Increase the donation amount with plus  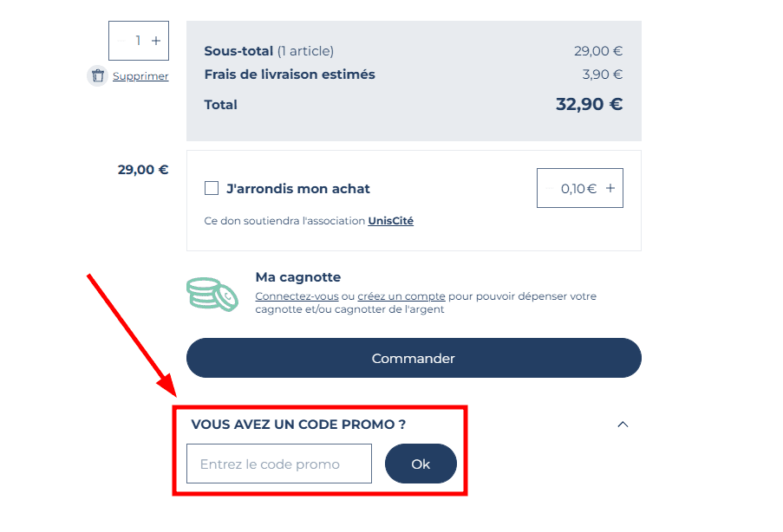[610, 188]
